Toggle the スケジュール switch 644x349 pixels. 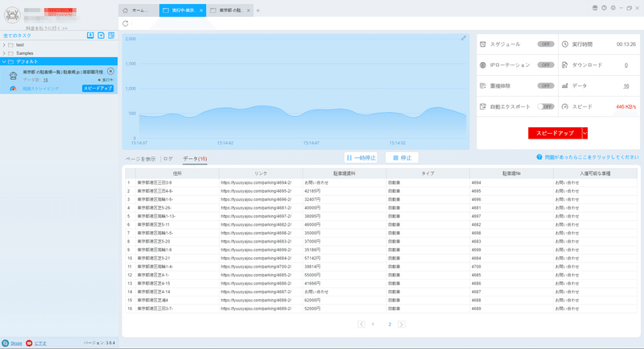coord(546,44)
